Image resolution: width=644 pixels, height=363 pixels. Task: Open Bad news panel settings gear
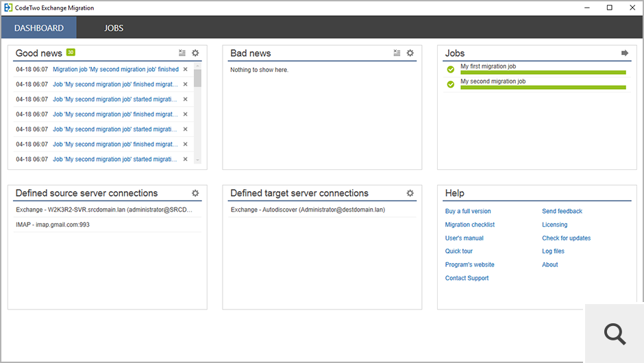pyautogui.click(x=410, y=53)
